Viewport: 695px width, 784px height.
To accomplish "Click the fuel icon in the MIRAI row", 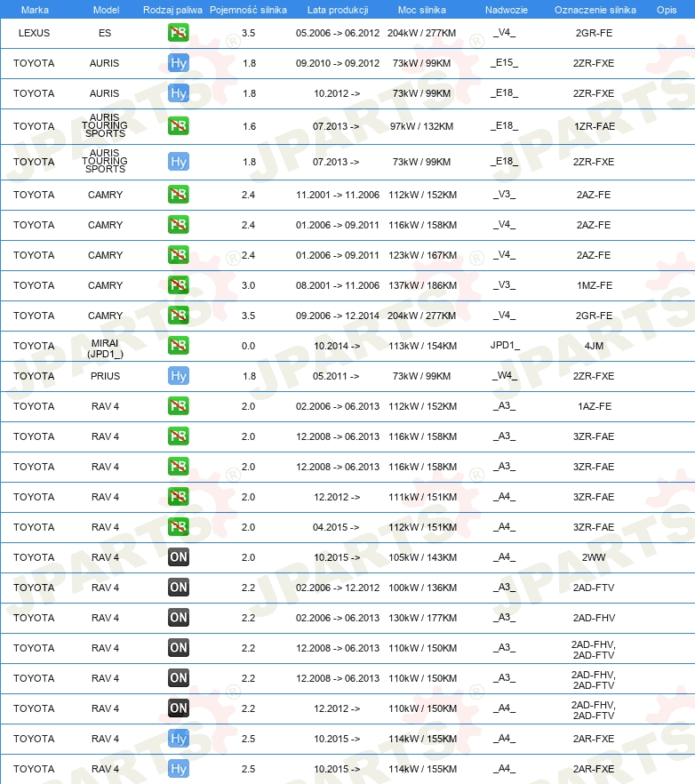I will pyautogui.click(x=179, y=346).
